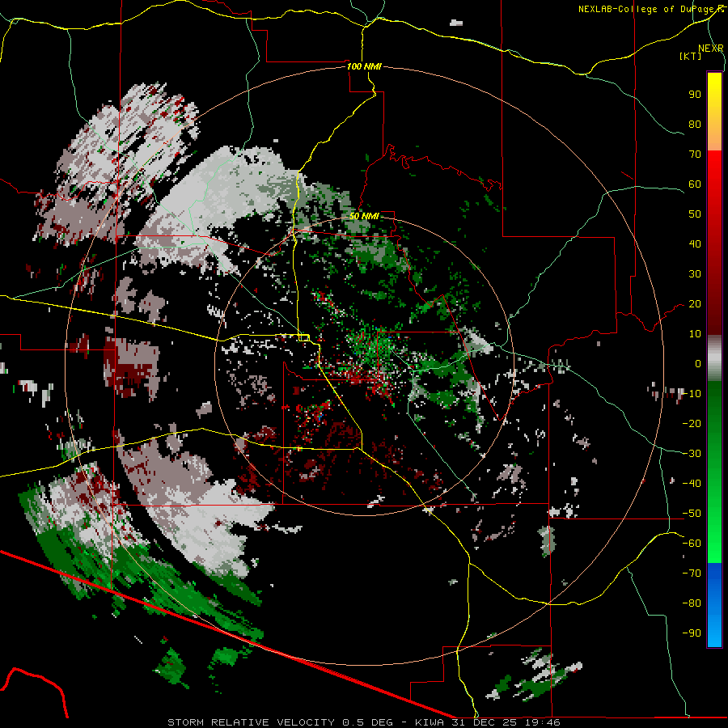Select the positive 10 scale value
The image size is (728, 728).
[x=695, y=334]
